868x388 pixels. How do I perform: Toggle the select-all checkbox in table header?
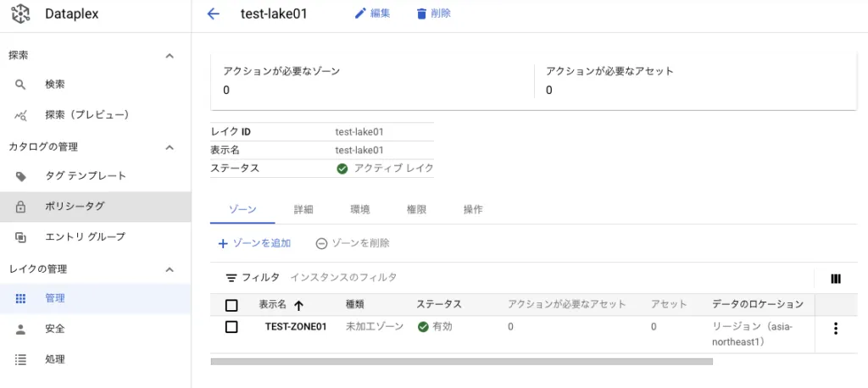coord(231,305)
